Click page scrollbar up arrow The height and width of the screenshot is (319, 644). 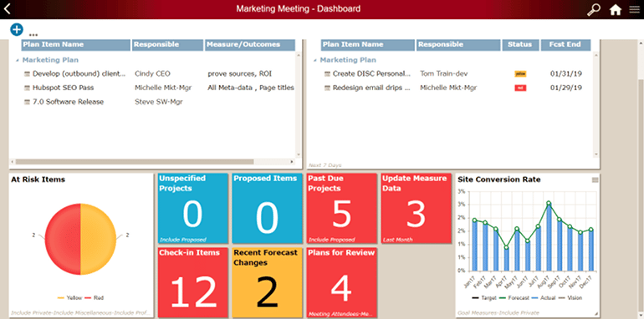click(x=641, y=43)
